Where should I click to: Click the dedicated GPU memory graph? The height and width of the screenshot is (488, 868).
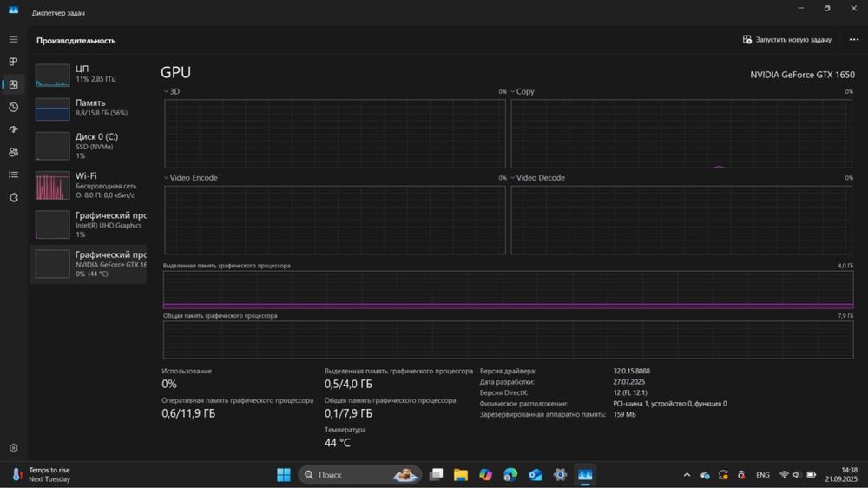click(508, 290)
